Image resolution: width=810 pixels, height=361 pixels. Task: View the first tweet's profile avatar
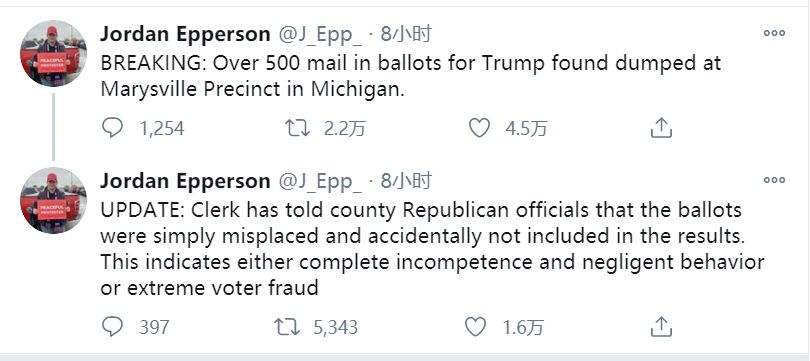pos(53,54)
